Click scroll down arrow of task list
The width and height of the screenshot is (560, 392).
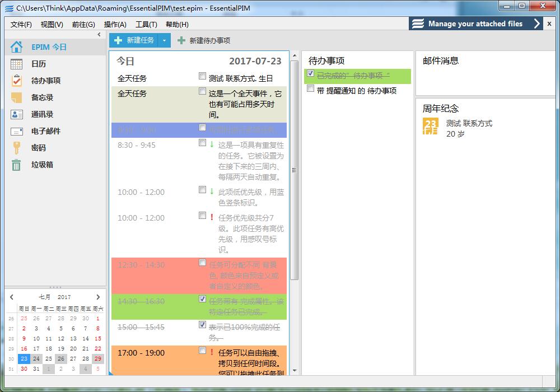tap(295, 371)
